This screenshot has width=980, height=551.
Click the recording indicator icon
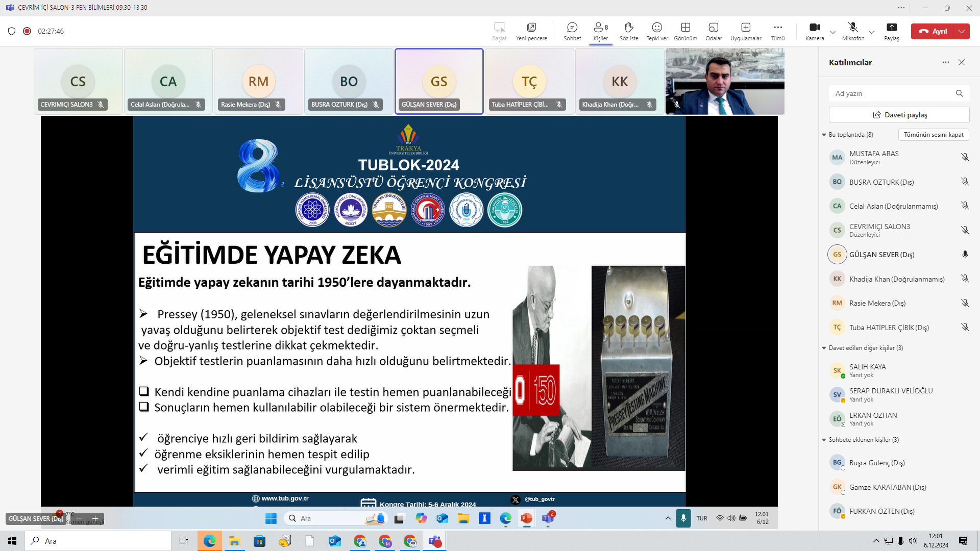[27, 31]
